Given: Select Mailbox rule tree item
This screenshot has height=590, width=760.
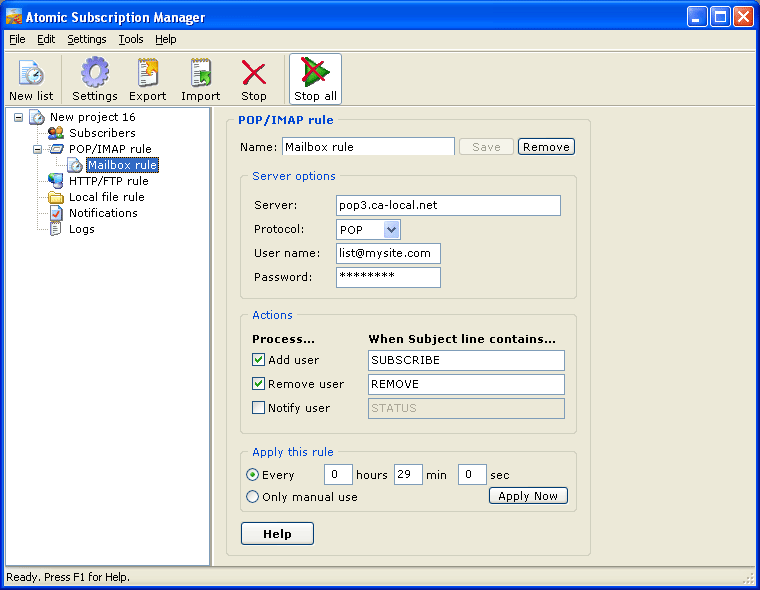Looking at the screenshot, I should coord(122,165).
